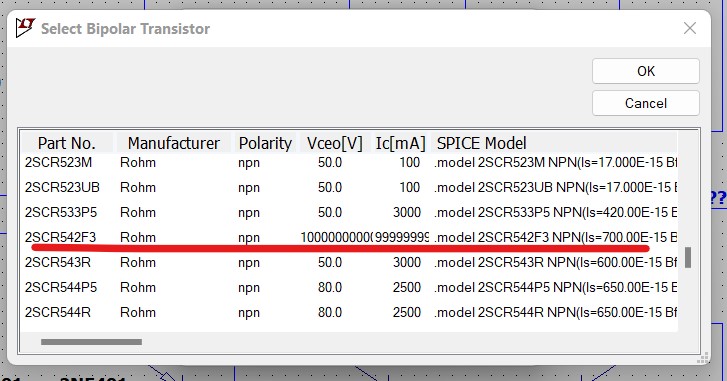Sort by the Polarity column header
The height and width of the screenshot is (381, 727).
(265, 143)
